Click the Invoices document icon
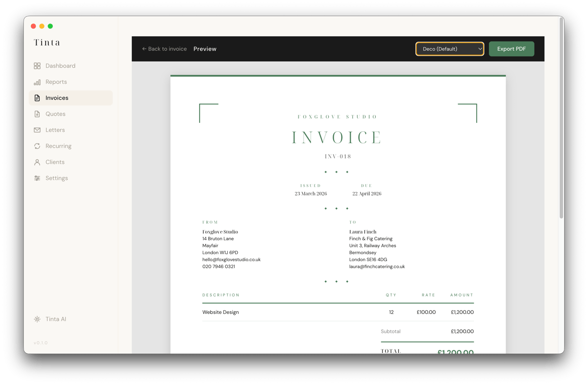Screen dimensions: 588x385 tap(36, 97)
